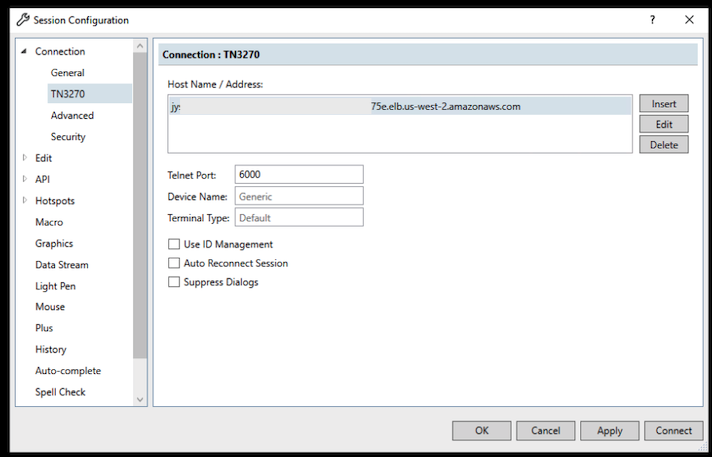This screenshot has width=712, height=457.
Task: Expand the API tree node
Action: [x=24, y=179]
